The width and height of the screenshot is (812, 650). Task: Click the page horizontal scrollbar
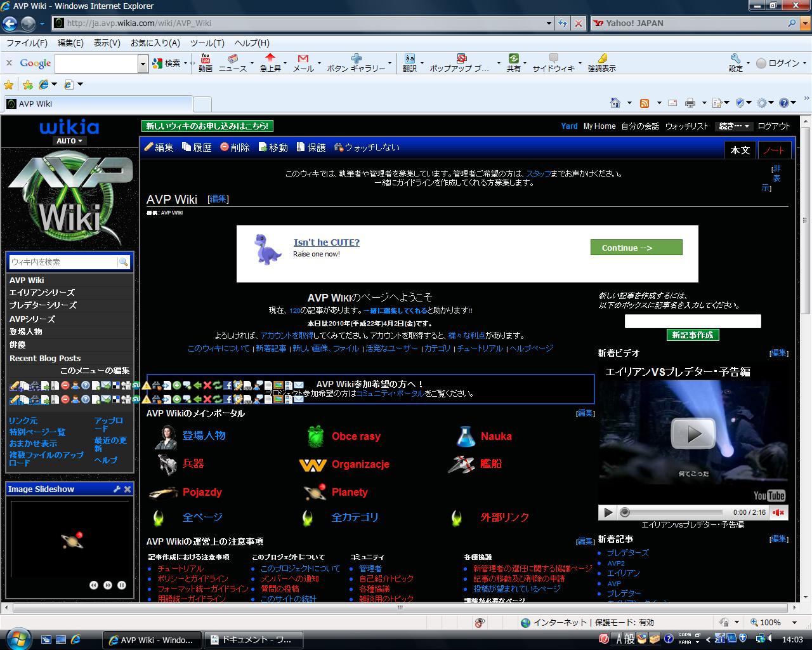click(x=400, y=607)
